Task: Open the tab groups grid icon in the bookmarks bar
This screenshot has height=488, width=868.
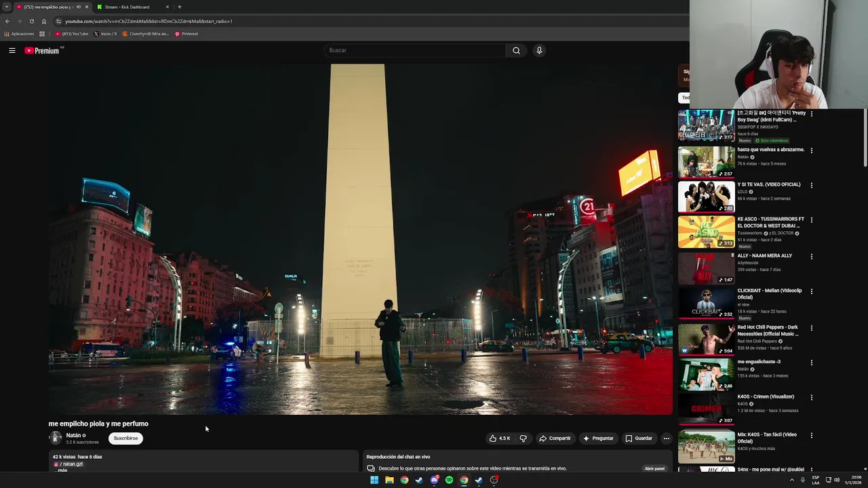Action: click(42, 34)
